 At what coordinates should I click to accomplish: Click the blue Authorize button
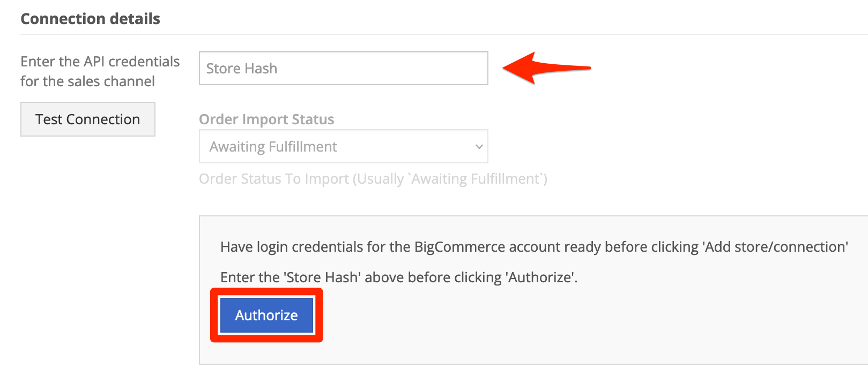point(266,315)
